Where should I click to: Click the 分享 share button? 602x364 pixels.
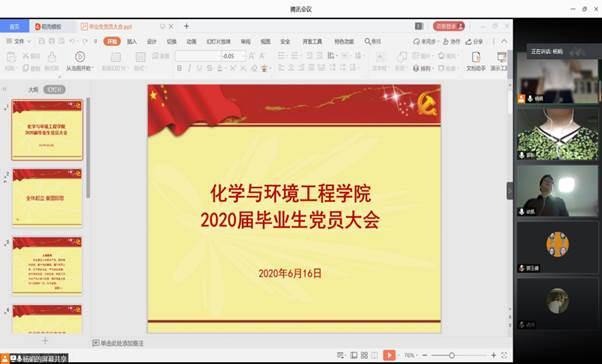474,41
